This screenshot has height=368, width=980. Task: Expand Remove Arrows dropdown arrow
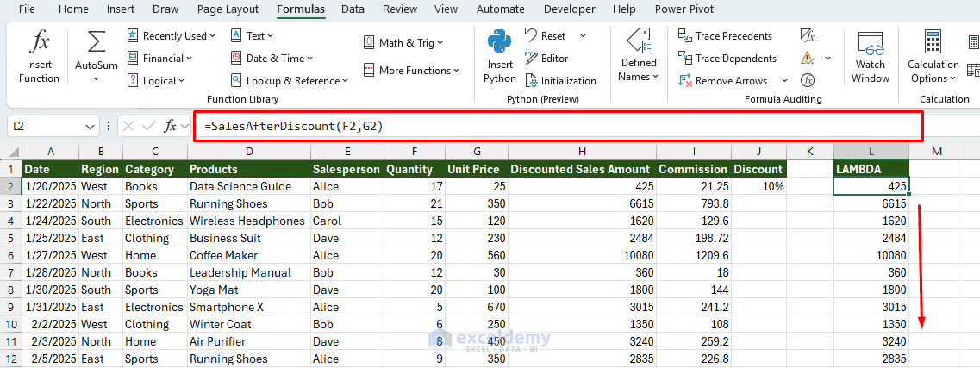(x=783, y=81)
